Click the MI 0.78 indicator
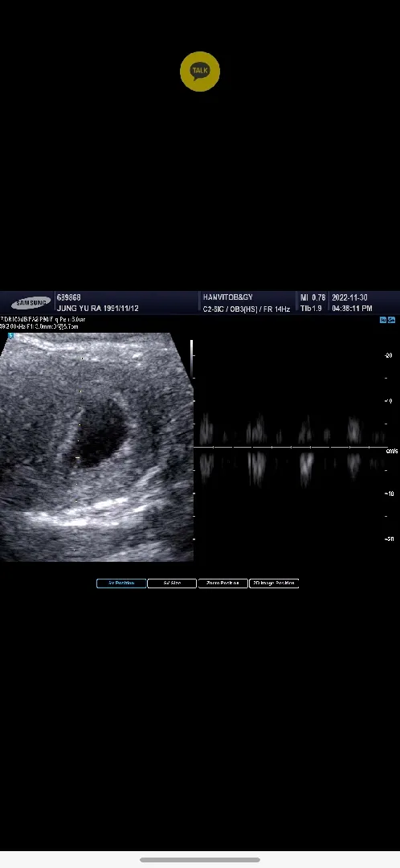Screen dimensions: 400x868 click(312, 298)
